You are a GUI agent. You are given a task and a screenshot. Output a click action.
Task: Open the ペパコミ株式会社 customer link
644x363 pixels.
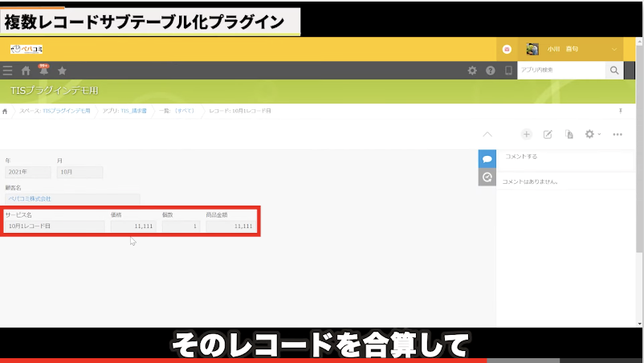[x=30, y=198]
